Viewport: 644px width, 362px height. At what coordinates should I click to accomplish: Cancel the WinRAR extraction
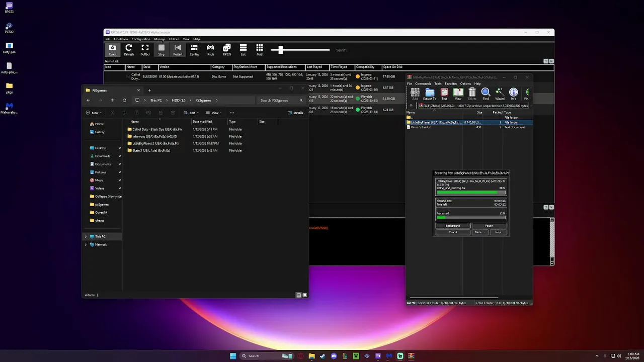coord(453,232)
